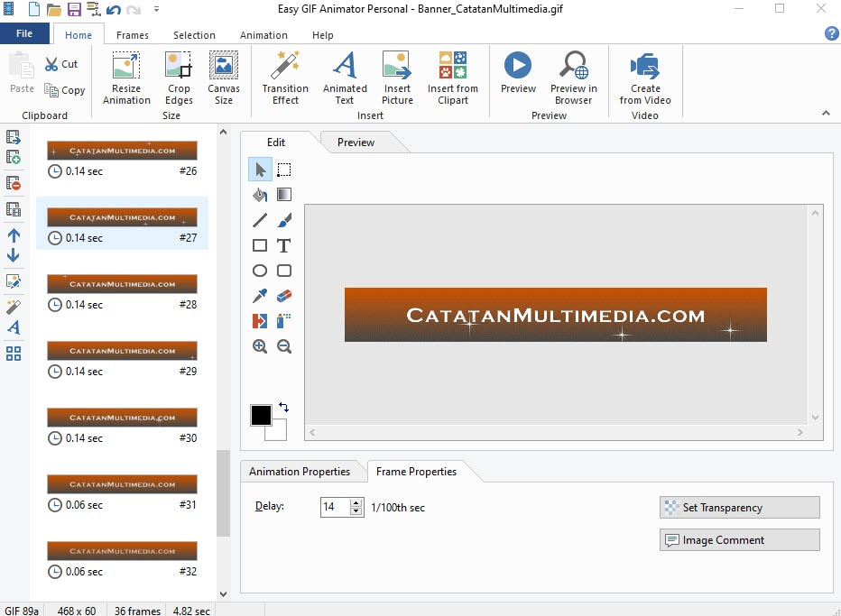Collapse the ribbon with the chevron

coord(826,113)
